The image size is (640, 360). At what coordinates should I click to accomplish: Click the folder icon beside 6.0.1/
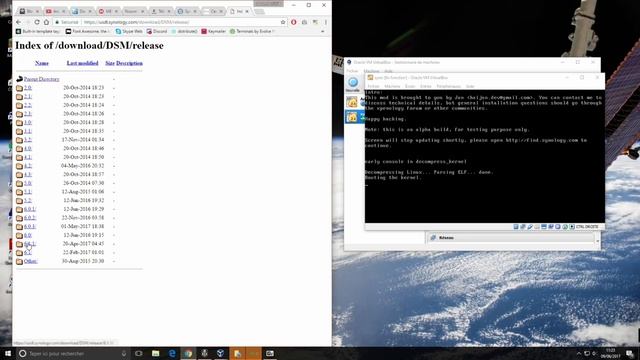coord(19,209)
